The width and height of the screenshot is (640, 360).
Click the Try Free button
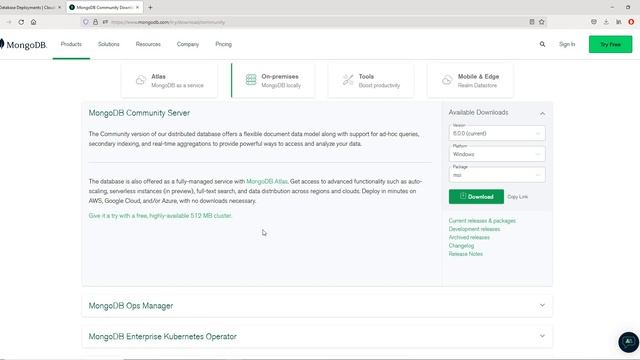(610, 44)
